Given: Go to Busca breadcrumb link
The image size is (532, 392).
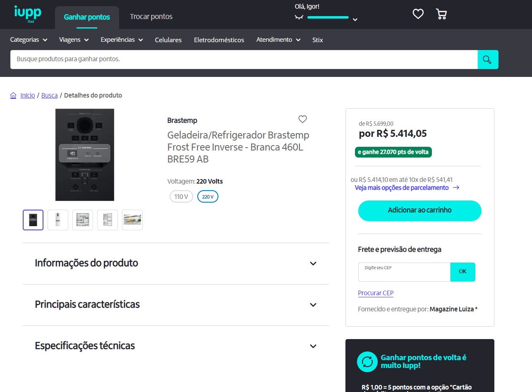Looking at the screenshot, I should [x=50, y=95].
